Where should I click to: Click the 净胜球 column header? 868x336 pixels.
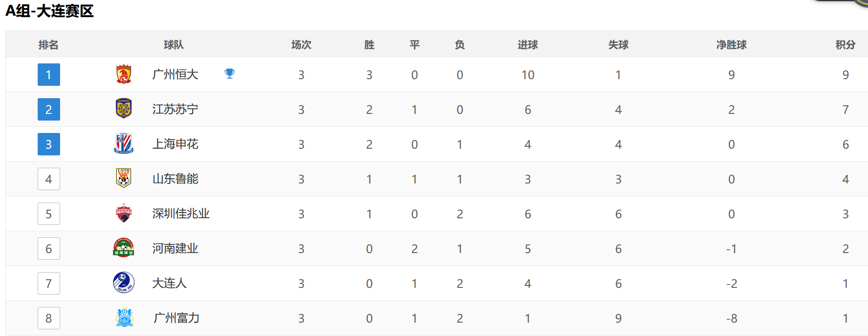click(731, 45)
